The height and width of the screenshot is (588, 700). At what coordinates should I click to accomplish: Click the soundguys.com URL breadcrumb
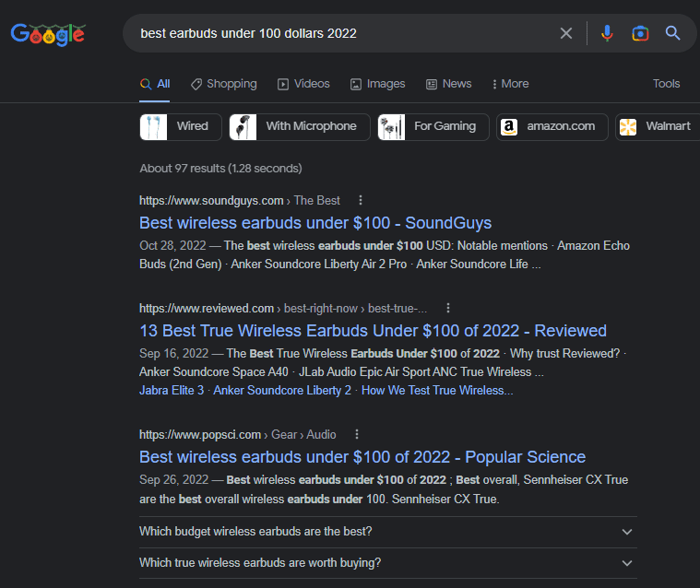point(239,200)
